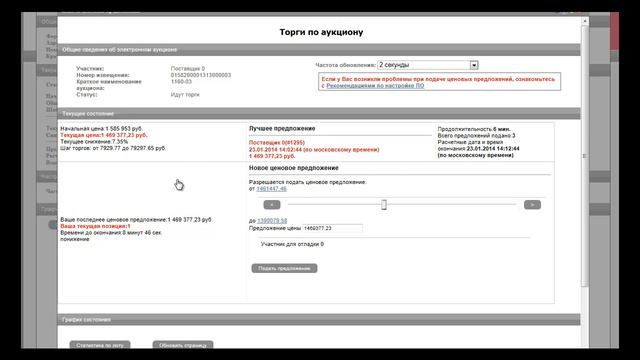The width and height of the screenshot is (640, 360).
Task: Click the slider right arrow button
Action: point(532,204)
